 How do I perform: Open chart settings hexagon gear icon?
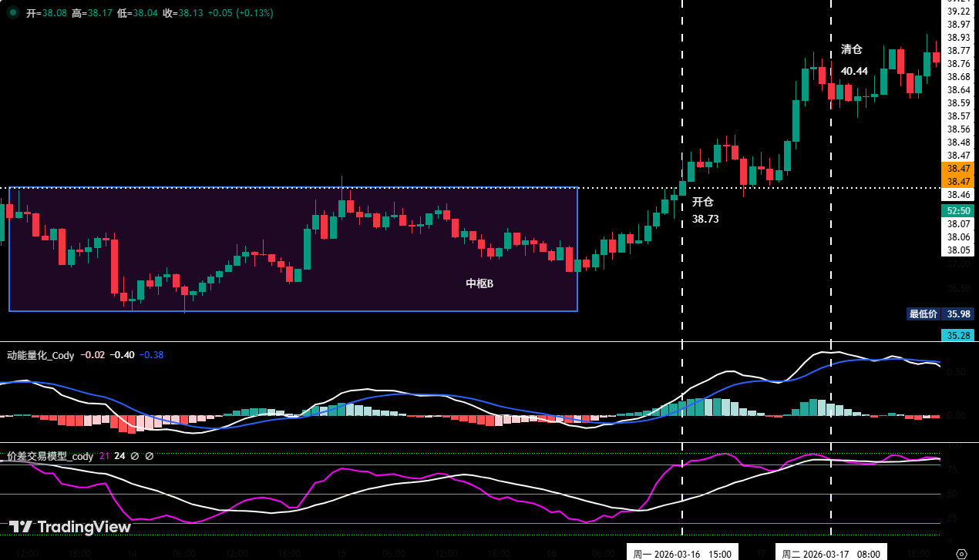pyautogui.click(x=961, y=553)
